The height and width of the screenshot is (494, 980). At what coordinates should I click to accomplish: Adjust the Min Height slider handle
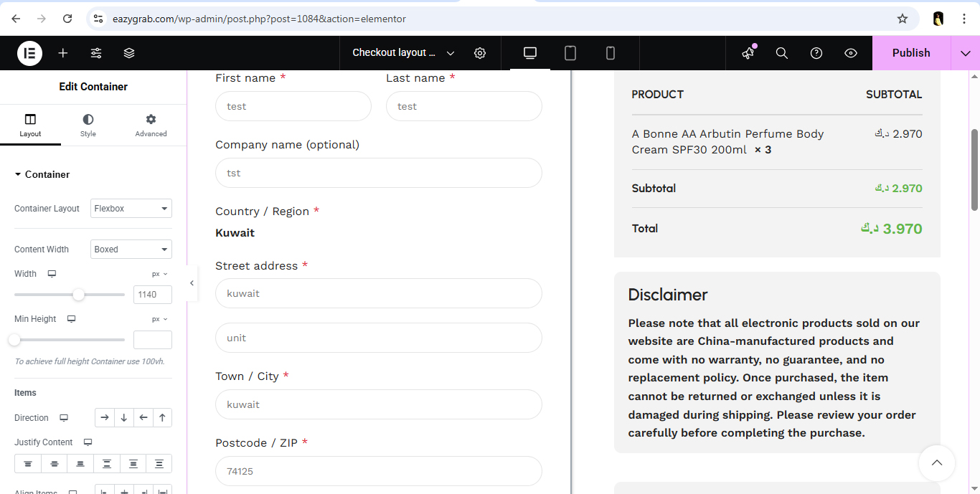14,340
